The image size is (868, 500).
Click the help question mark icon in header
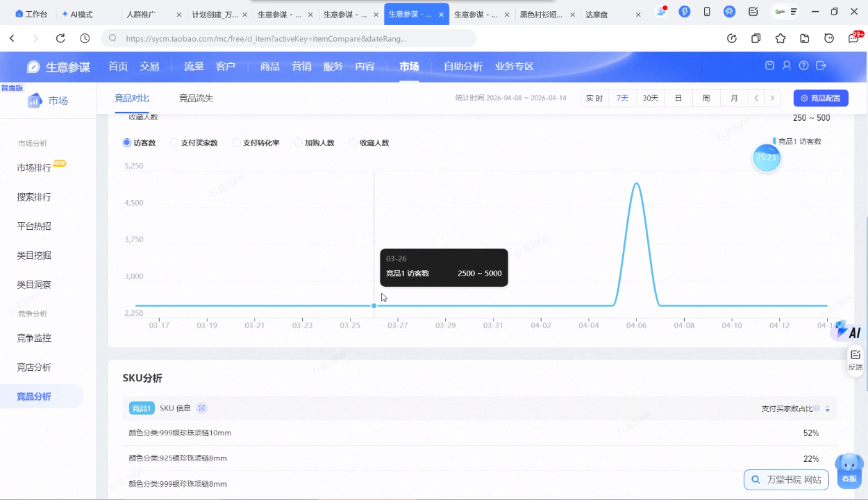[803, 66]
